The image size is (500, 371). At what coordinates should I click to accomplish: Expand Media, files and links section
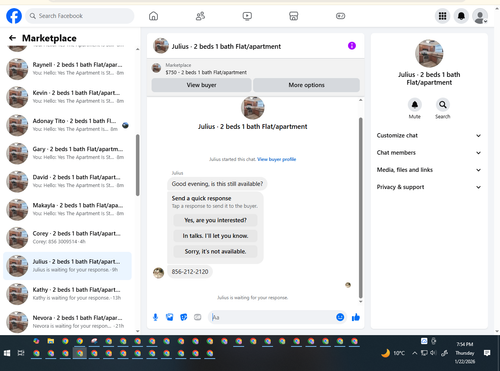[x=429, y=170]
